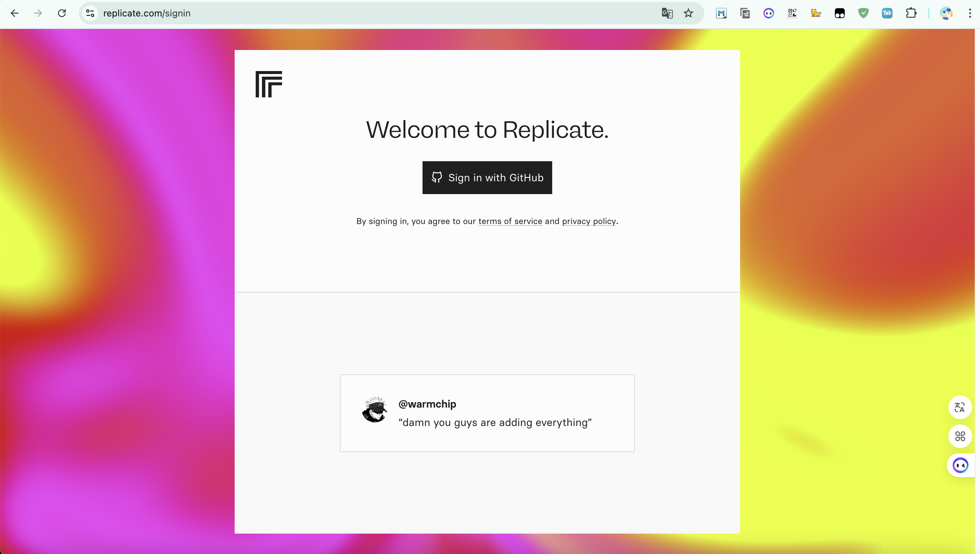Go back to previous page
980x554 pixels.
(15, 13)
